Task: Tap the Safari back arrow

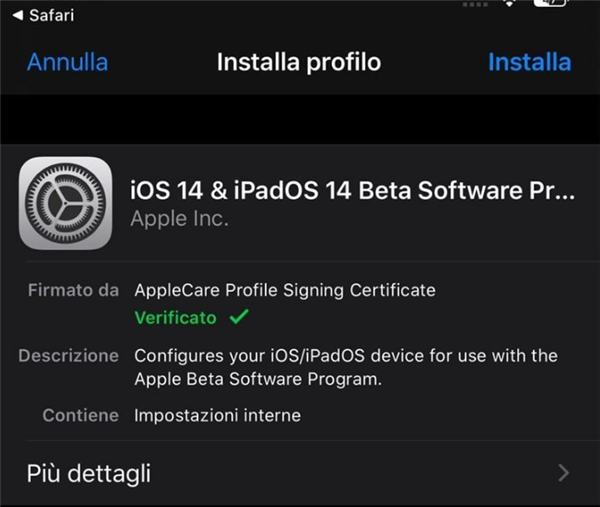Action: (x=17, y=15)
